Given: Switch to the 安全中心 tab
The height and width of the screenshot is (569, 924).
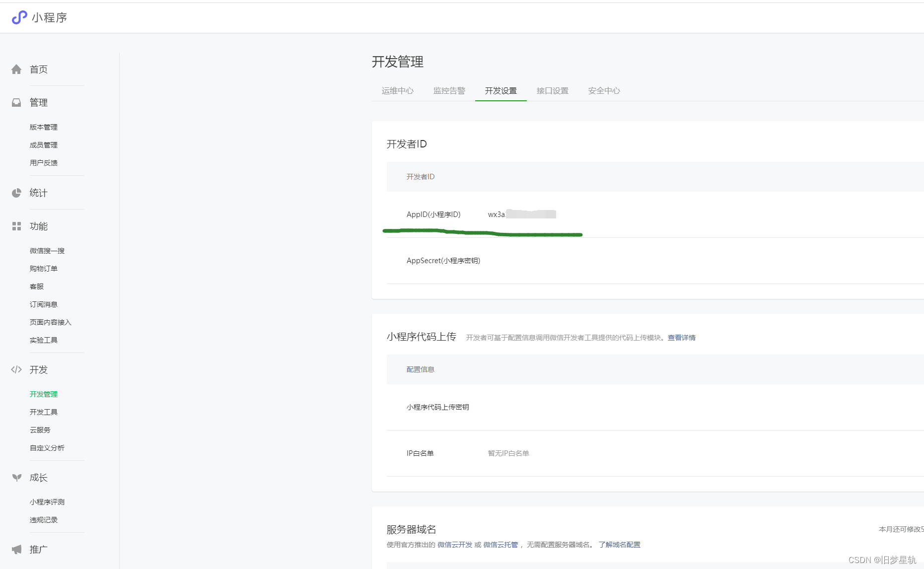Looking at the screenshot, I should click(604, 91).
